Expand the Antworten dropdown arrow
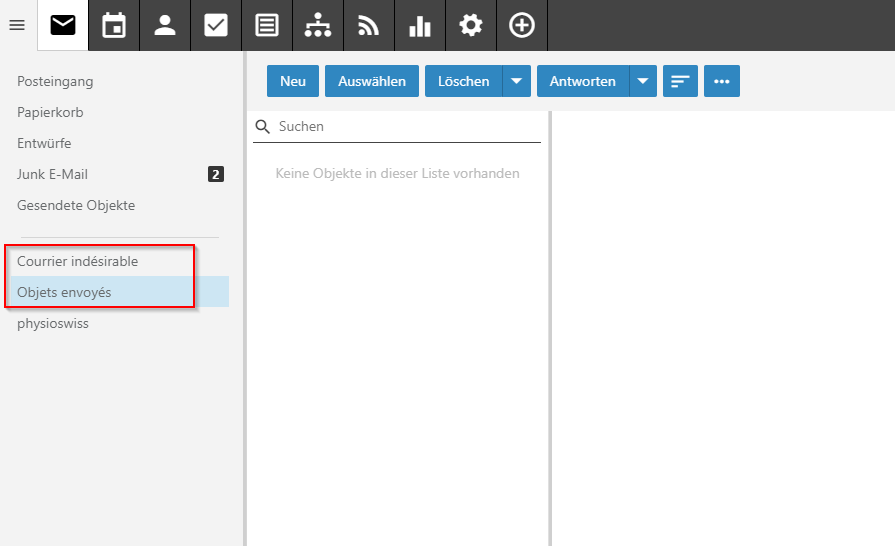Viewport: 895px width, 546px height. coord(643,82)
